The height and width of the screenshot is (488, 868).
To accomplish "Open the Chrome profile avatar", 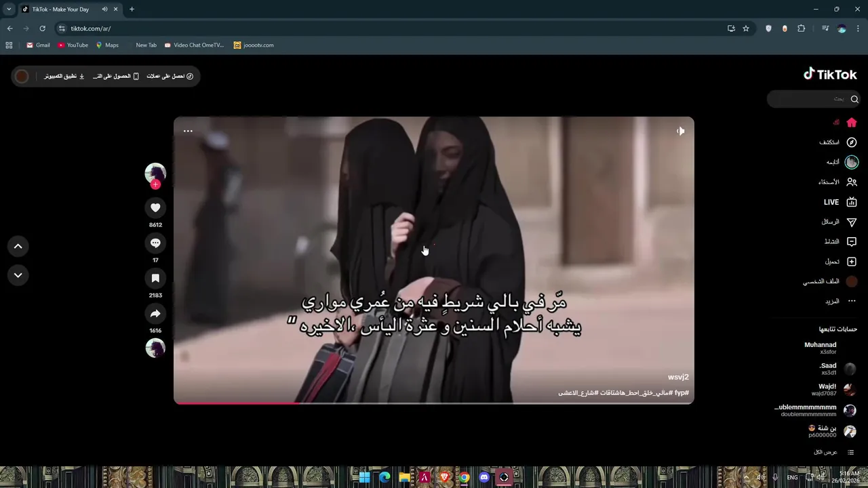I will 842,28.
